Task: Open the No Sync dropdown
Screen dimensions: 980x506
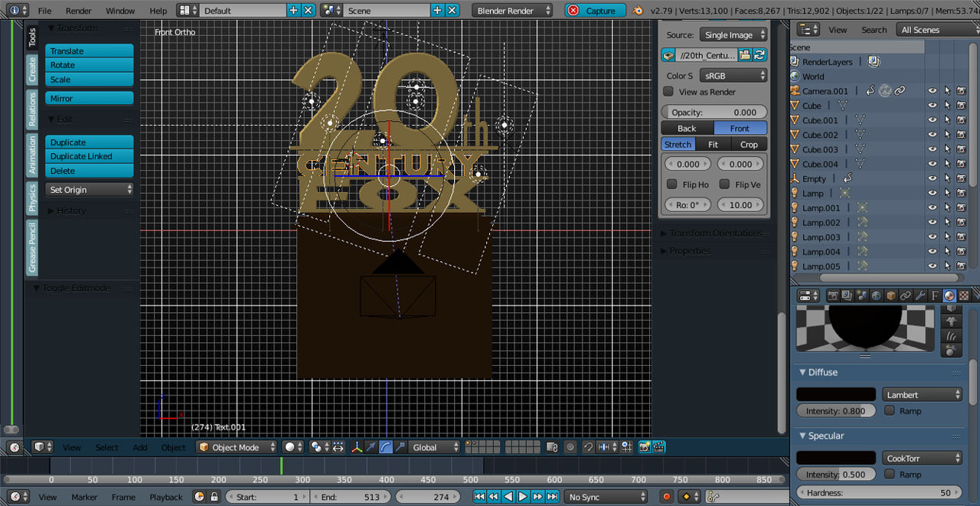Action: pyautogui.click(x=606, y=497)
